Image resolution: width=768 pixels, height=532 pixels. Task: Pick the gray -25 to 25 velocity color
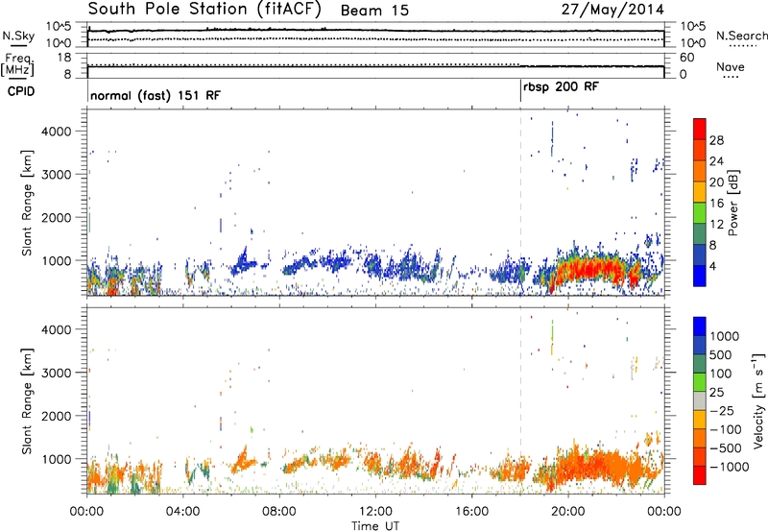click(700, 401)
